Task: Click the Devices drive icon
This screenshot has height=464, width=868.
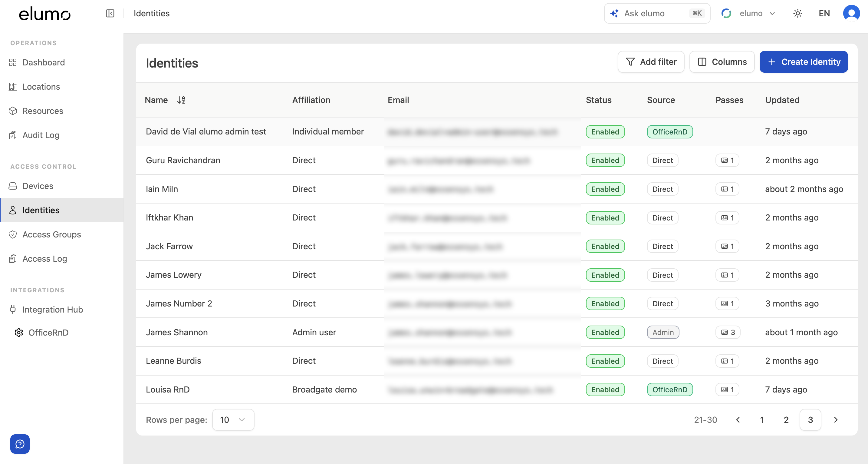Action: click(x=13, y=186)
